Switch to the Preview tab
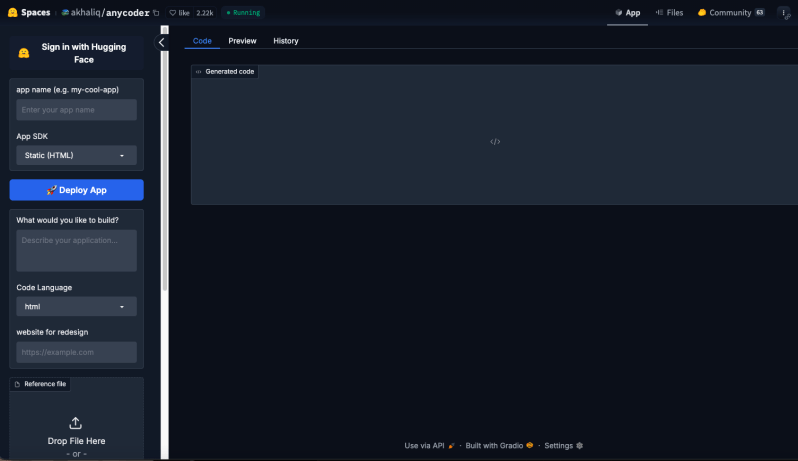Image resolution: width=798 pixels, height=461 pixels. point(242,41)
